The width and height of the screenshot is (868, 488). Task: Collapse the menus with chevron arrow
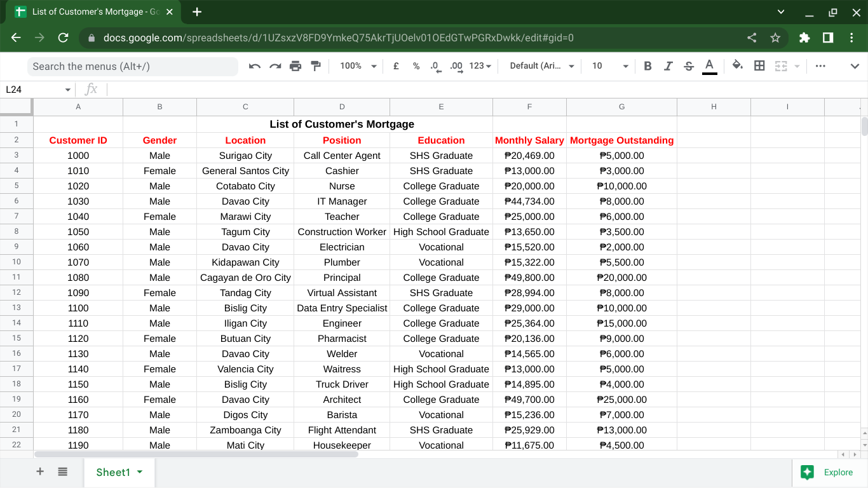coord(855,66)
